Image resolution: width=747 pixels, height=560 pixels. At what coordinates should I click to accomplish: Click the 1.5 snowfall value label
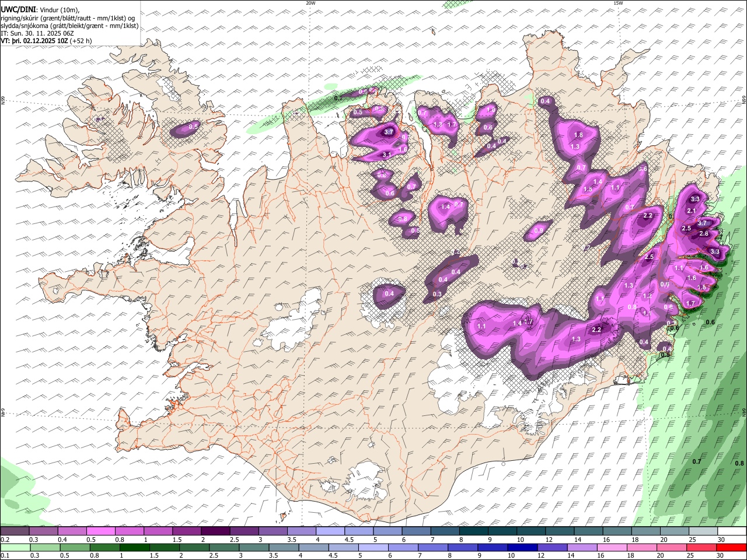pos(588,189)
